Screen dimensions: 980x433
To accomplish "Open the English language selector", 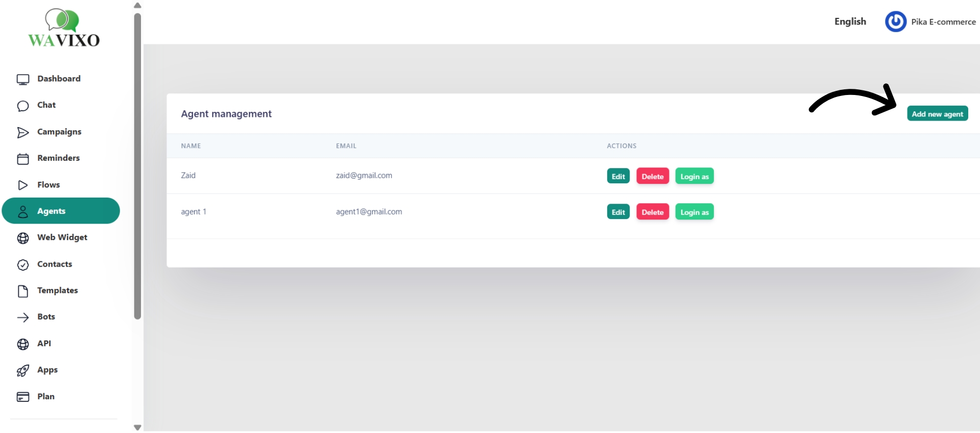I will [x=850, y=21].
